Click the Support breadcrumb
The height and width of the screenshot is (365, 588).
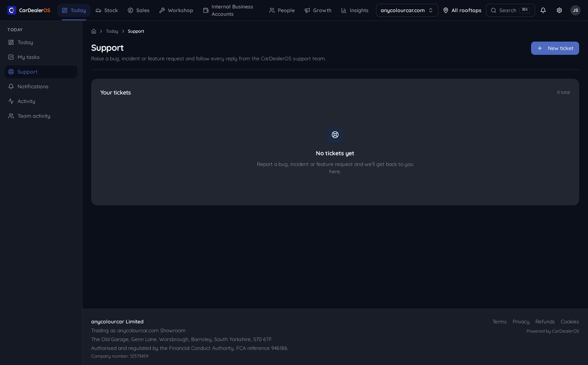(x=136, y=31)
